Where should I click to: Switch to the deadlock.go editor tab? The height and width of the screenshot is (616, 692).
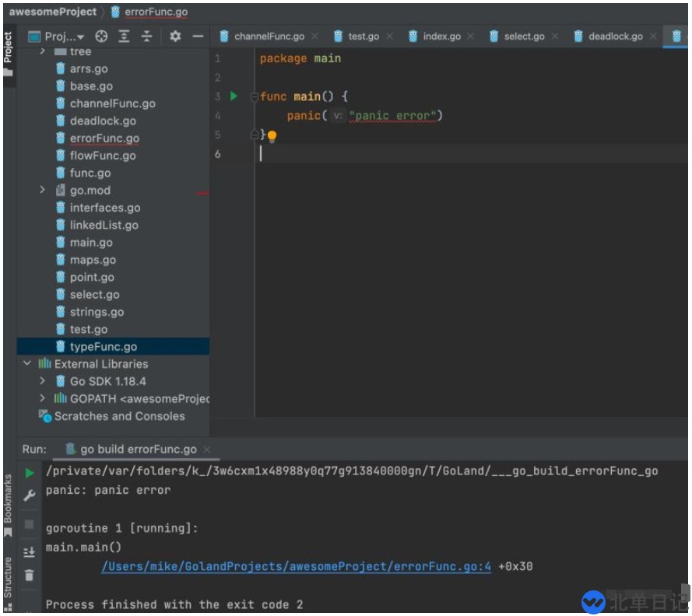(614, 37)
